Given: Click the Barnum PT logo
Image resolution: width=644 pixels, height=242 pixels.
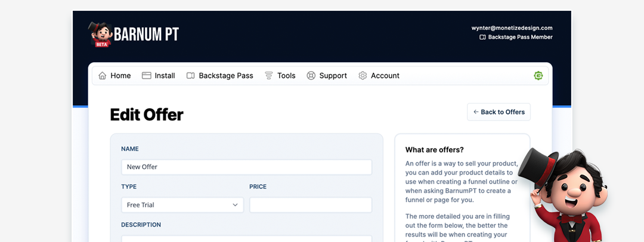Looking at the screenshot, I should (x=134, y=34).
